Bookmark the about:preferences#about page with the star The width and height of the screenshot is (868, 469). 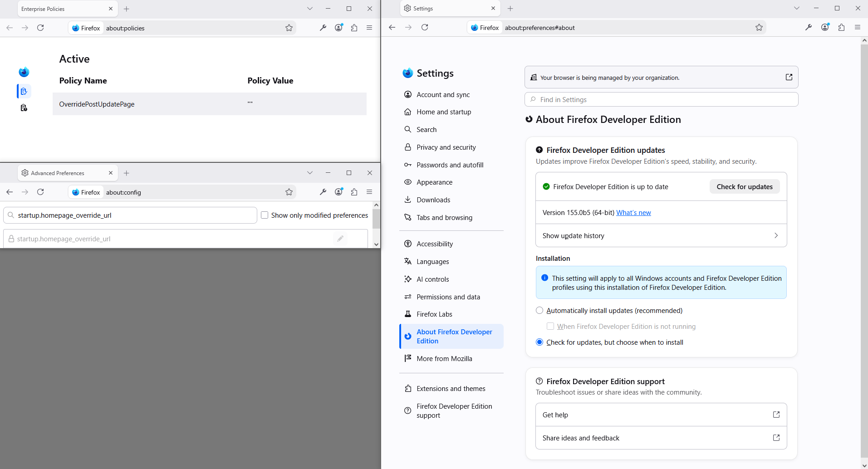click(759, 27)
